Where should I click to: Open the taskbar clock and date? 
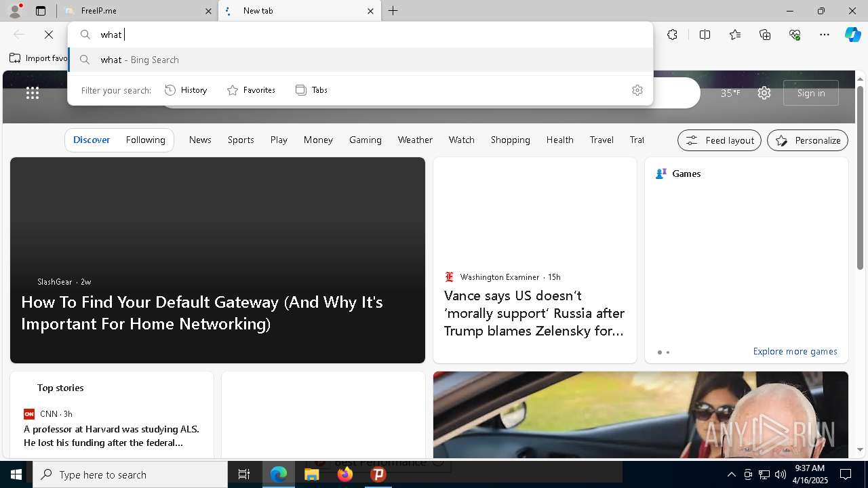coord(810,474)
